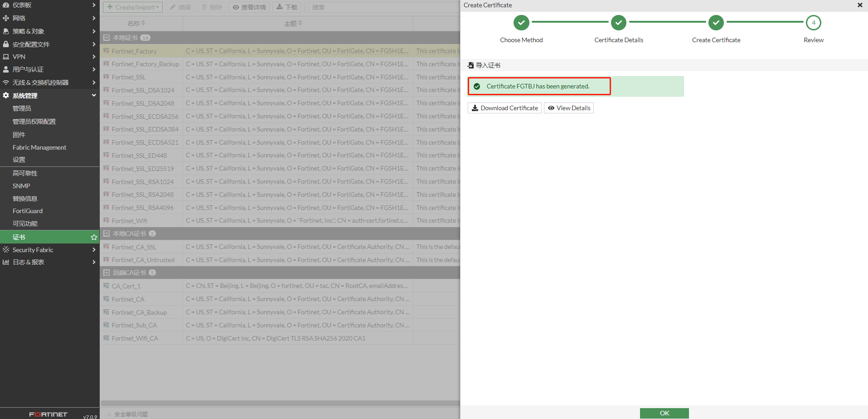868x419 pixels.
Task: Click the Certificate Details step checkmark
Action: tap(619, 22)
